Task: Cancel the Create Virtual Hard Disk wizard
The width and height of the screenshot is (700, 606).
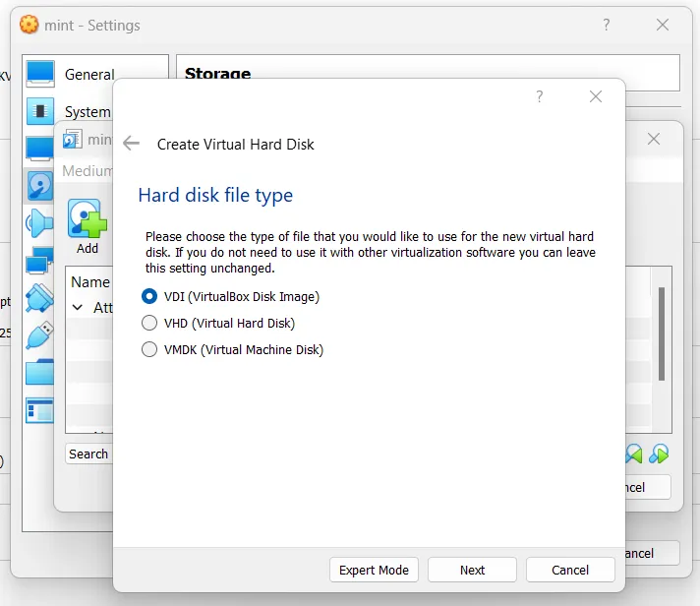Action: pos(570,570)
